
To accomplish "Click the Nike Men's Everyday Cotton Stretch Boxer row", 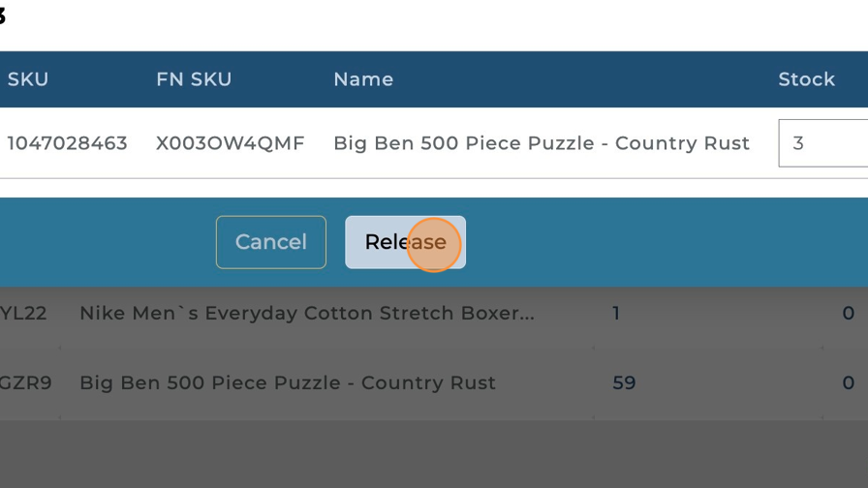I will click(306, 314).
